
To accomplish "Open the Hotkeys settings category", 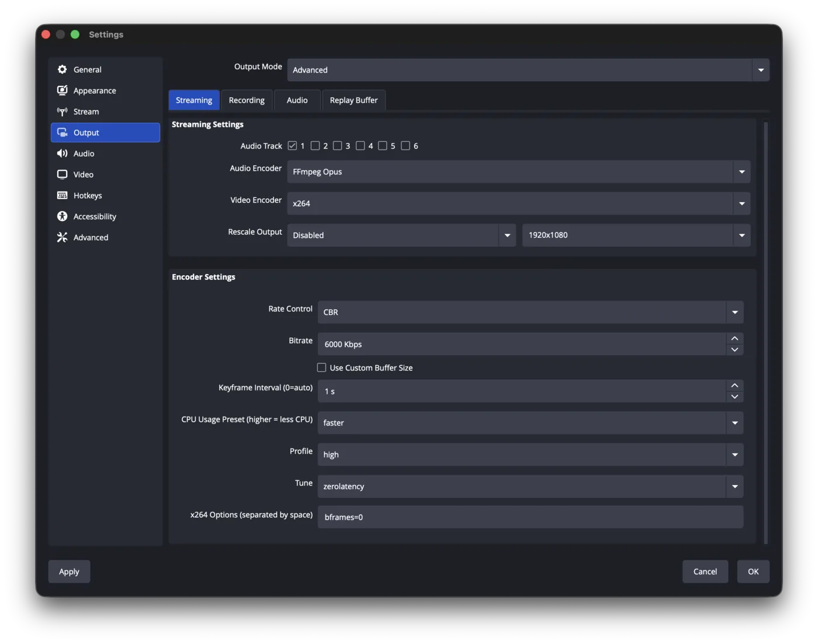I will click(x=105, y=196).
